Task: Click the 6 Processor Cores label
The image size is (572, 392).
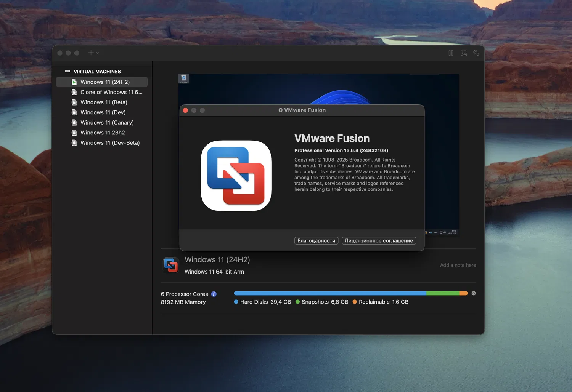Action: 185,294
